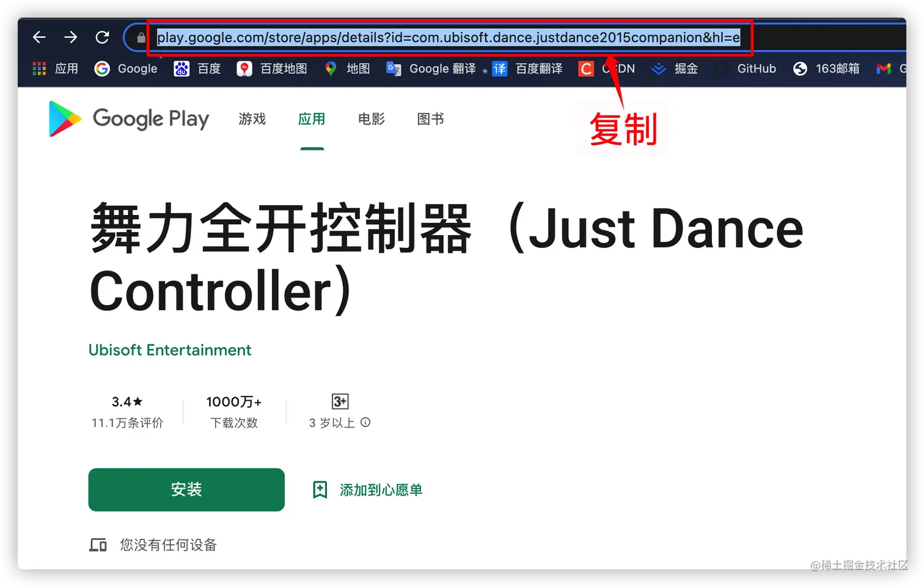924x587 pixels.
Task: Go back with the browser back arrow
Action: point(39,37)
